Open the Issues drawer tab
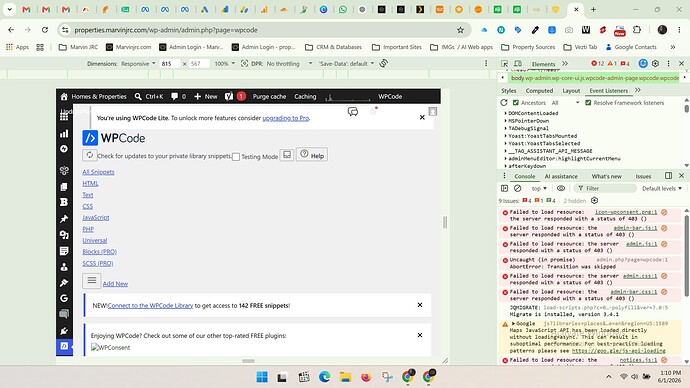690x388 pixels. point(643,176)
